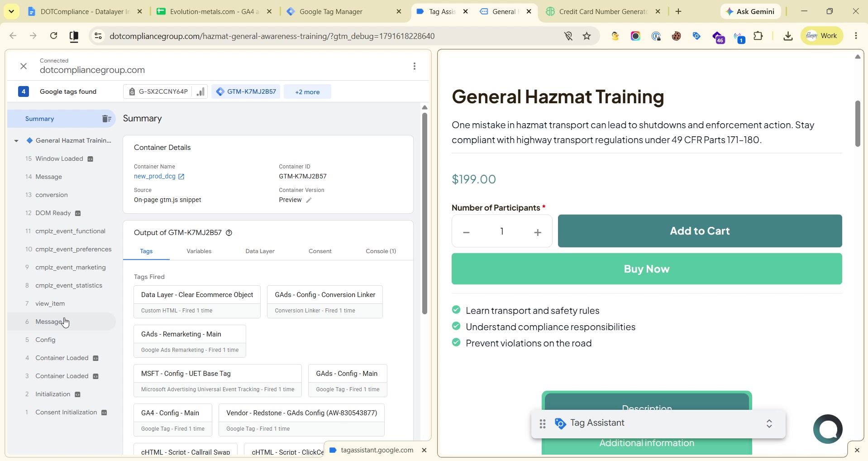Viewport: 868px width, 461px height.
Task: Open the side panel icon next to reload
Action: point(74,36)
